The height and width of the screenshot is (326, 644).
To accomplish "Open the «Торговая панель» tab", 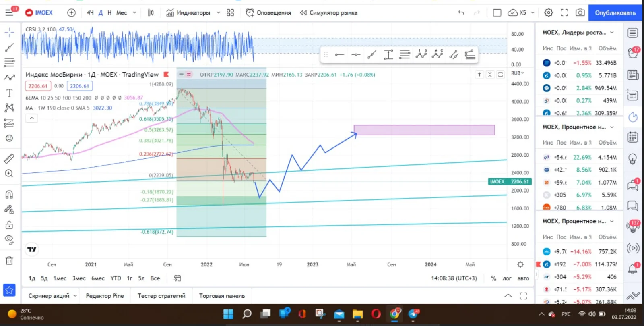I will (222, 296).
